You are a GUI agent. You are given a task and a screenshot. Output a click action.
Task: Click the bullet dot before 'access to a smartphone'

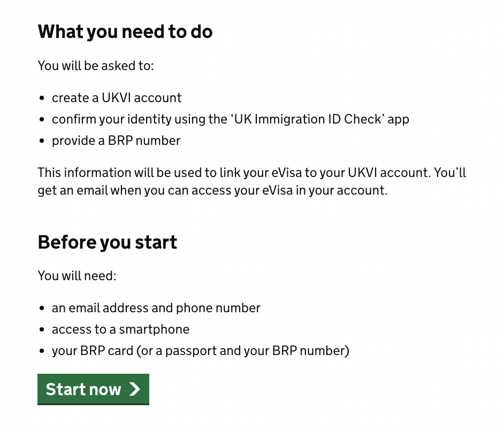41,329
